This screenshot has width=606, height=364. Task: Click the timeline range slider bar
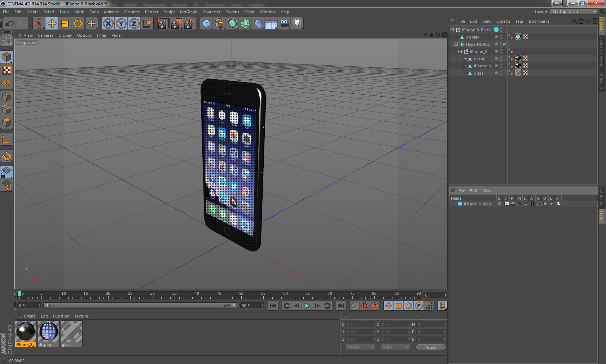(x=141, y=305)
